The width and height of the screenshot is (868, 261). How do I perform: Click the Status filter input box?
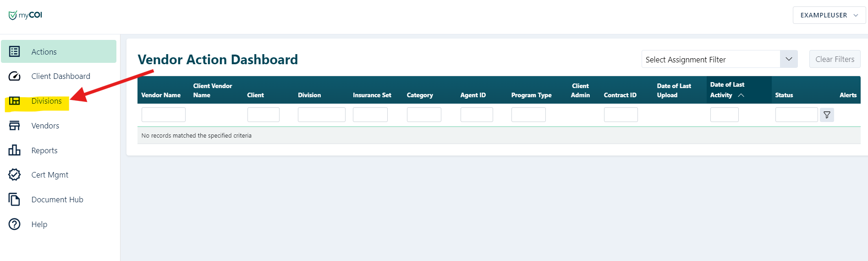pyautogui.click(x=796, y=115)
